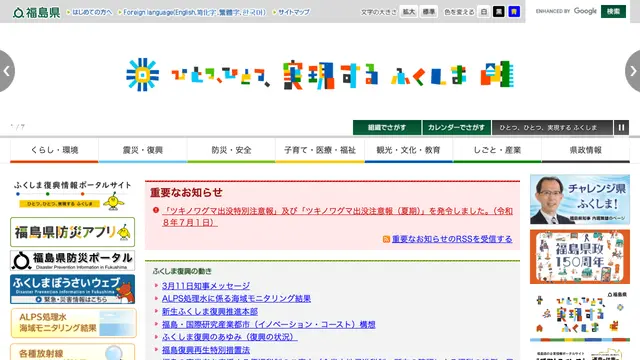
Task: Open Foreign language link
Action: (194, 12)
